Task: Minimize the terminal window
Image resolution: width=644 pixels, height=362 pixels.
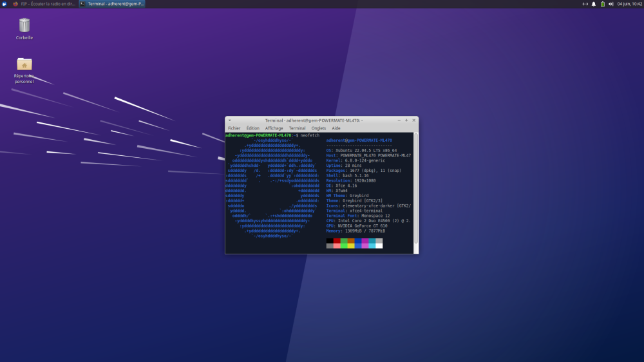Action: 399,120
